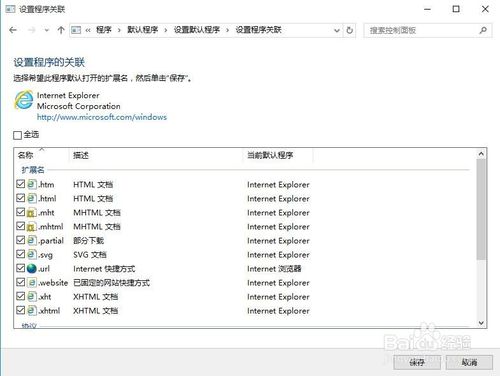Click the .website file type icon

pos(32,282)
